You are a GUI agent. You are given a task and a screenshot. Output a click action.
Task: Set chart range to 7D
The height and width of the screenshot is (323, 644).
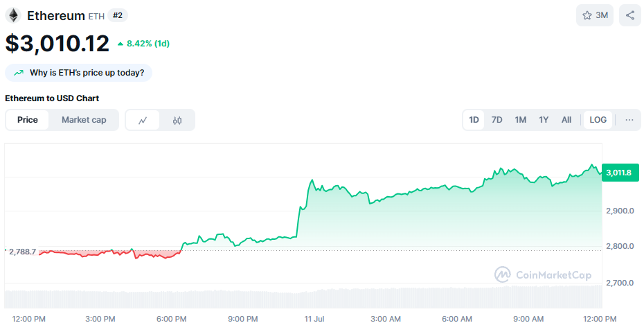pyautogui.click(x=497, y=120)
